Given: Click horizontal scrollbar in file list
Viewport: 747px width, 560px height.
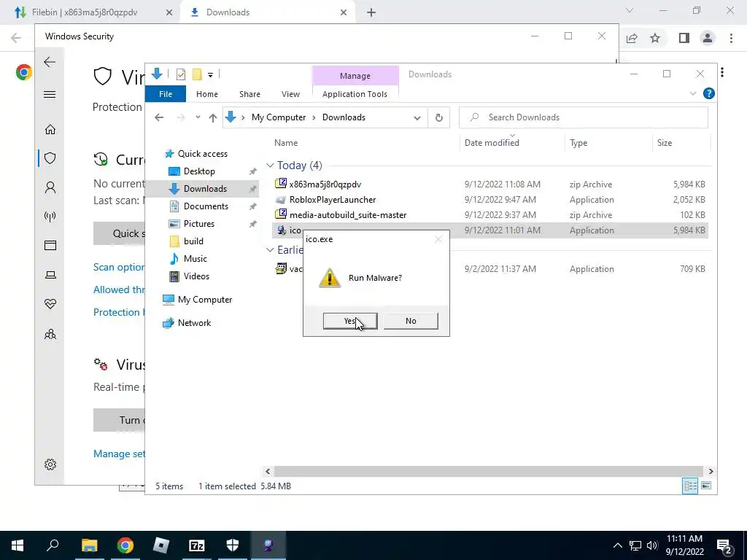Looking at the screenshot, I should pyautogui.click(x=488, y=472).
